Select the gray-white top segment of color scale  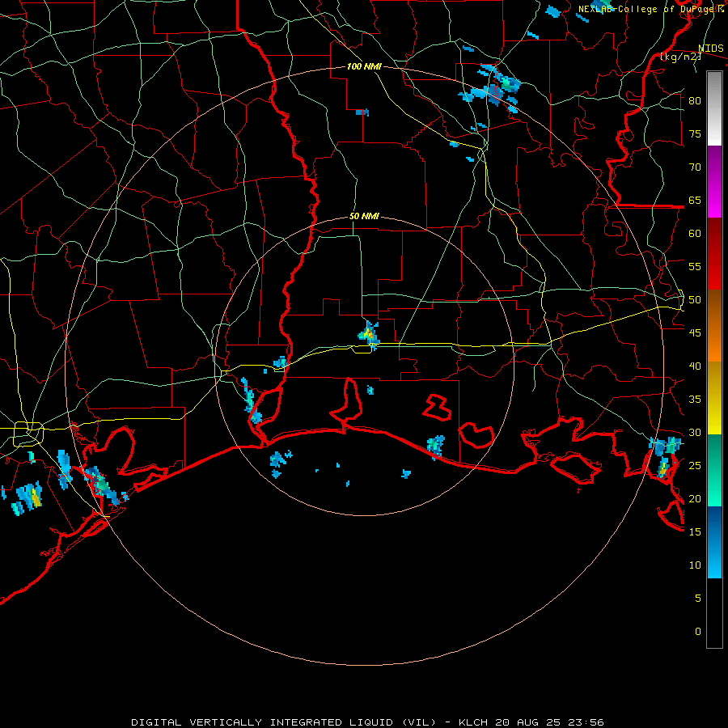point(714,108)
